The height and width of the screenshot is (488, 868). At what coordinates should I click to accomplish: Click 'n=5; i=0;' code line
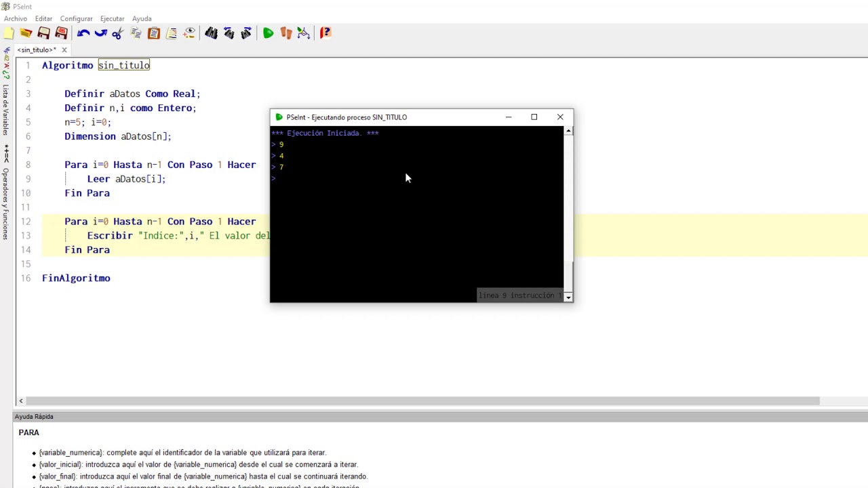(x=87, y=122)
